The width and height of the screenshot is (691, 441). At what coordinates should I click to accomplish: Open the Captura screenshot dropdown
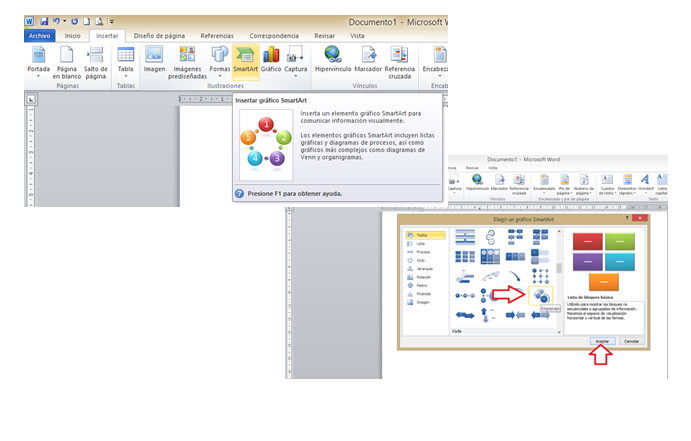[x=296, y=61]
